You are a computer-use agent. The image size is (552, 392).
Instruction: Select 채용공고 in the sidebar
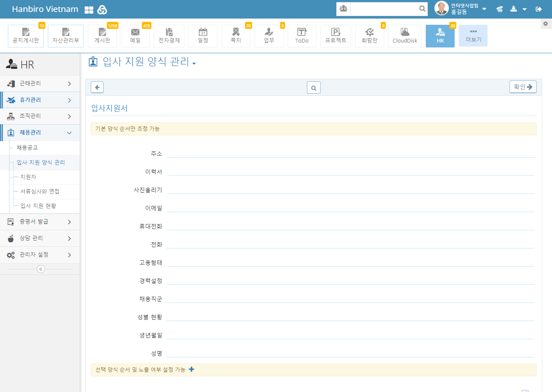click(x=27, y=147)
